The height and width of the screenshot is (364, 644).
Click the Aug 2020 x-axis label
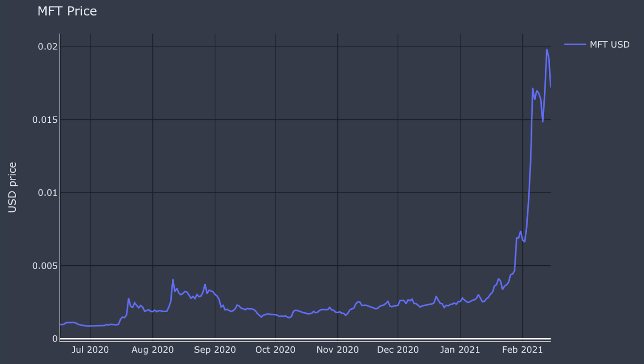tap(153, 350)
